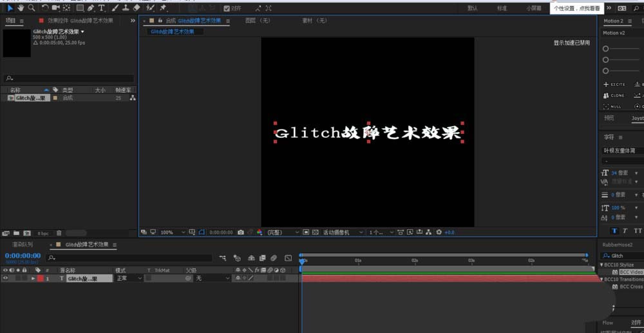The image size is (644, 333).
Task: Toggle the 对齐 snapping checkbox
Action: click(x=227, y=8)
